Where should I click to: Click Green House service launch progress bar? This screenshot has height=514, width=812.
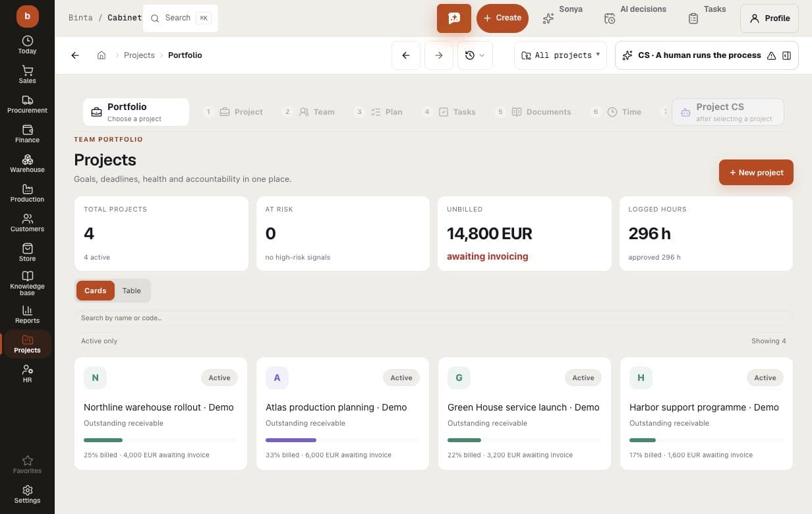525,440
